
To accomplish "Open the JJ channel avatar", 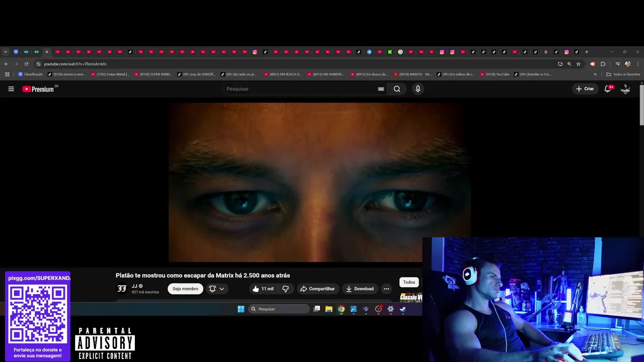I will [x=122, y=289].
